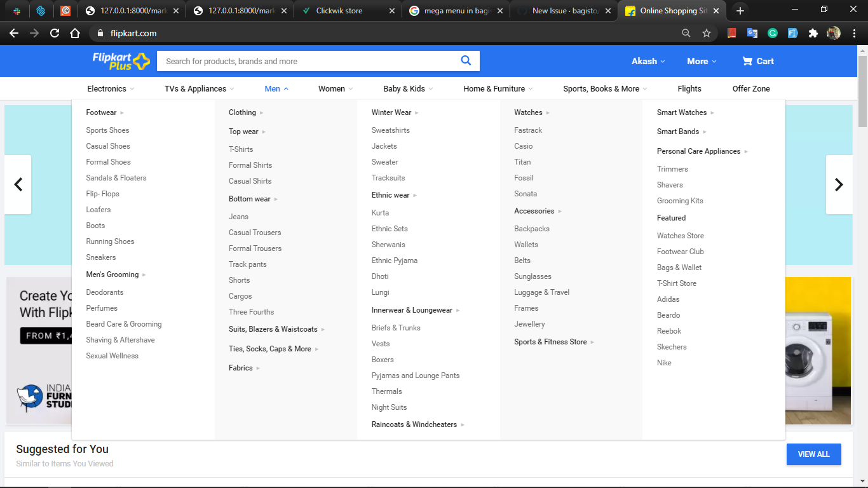Go to browser home icon
This screenshot has width=868, height=488.
[75, 33]
